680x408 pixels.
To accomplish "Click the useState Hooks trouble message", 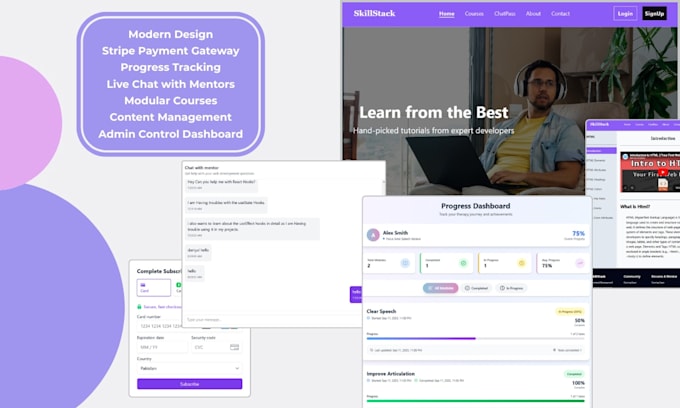I will (226, 205).
